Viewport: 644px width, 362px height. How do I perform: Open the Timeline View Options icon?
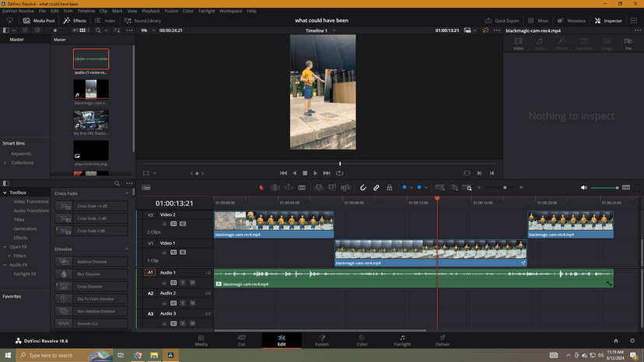146,187
